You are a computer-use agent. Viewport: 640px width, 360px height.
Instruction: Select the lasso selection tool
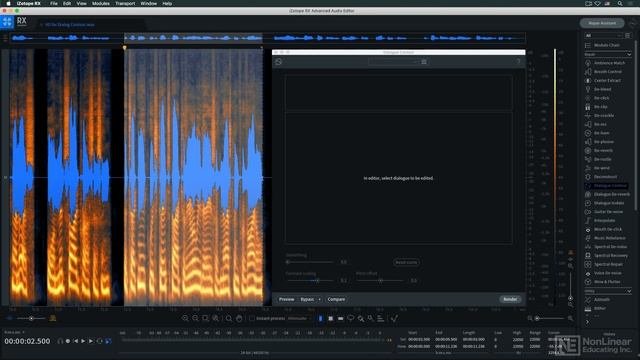[351, 318]
